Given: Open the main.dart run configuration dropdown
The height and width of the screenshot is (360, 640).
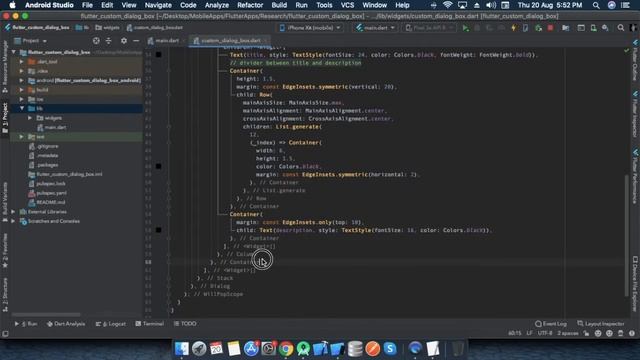Looking at the screenshot, I should tap(375, 28).
